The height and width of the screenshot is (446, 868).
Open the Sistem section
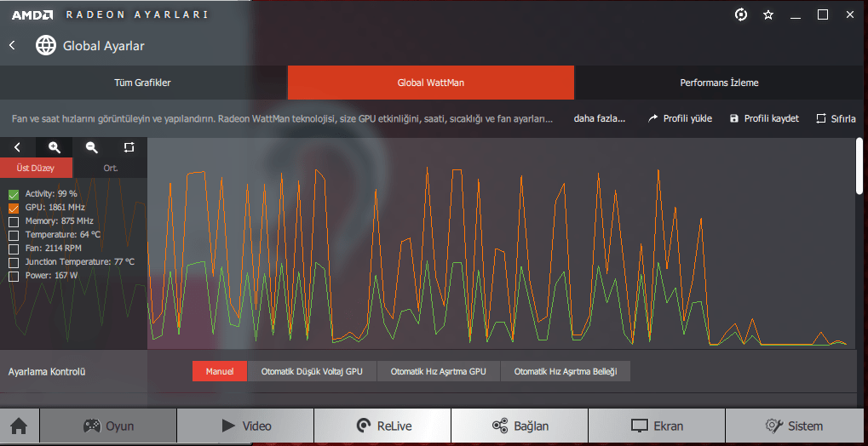click(x=795, y=426)
